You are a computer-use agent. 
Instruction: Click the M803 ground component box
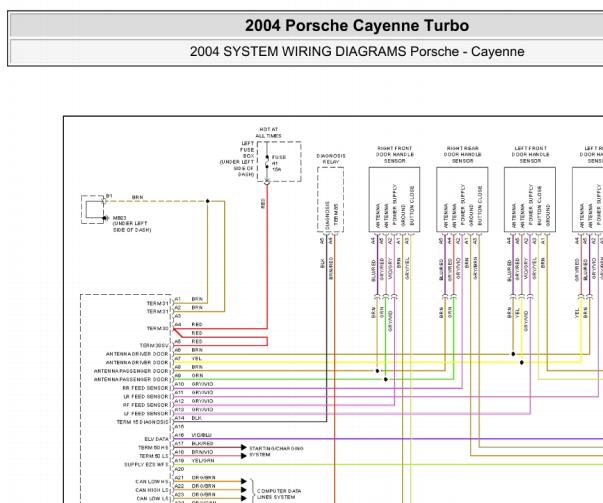[93, 210]
